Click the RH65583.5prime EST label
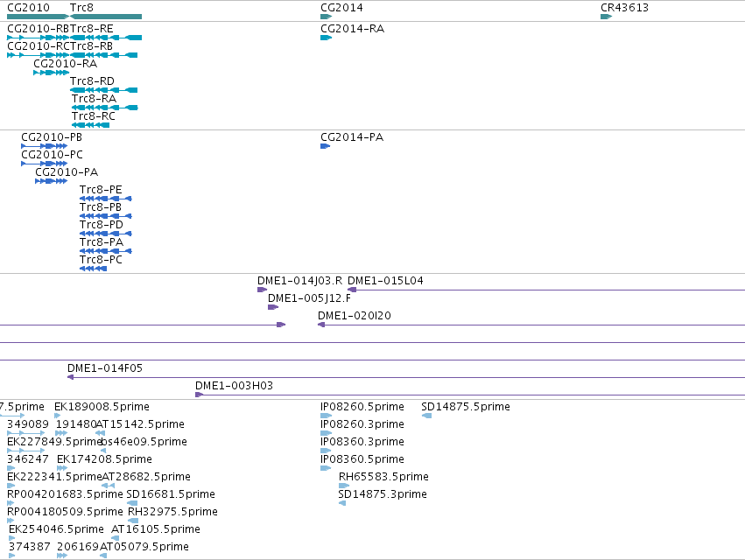The width and height of the screenshot is (745, 560). click(x=384, y=477)
